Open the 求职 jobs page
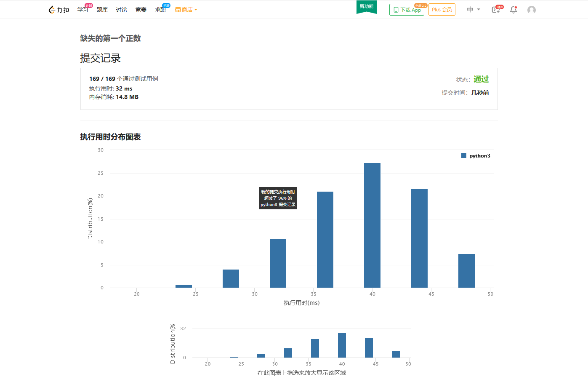 pyautogui.click(x=160, y=10)
